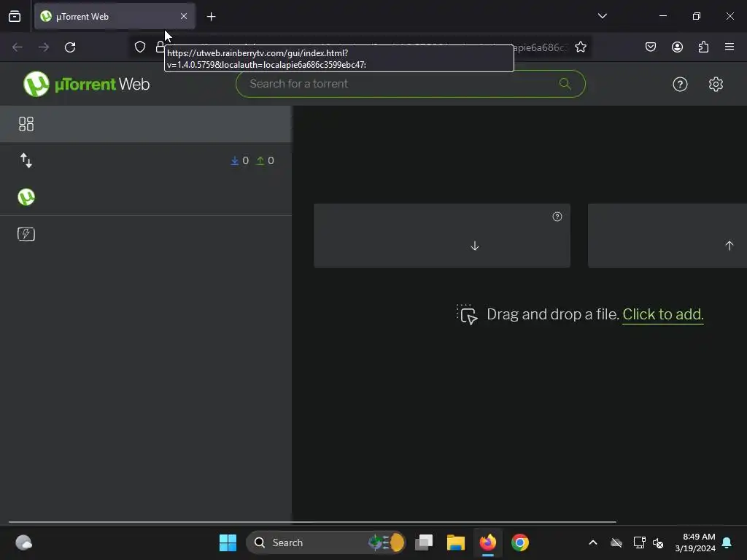Image resolution: width=747 pixels, height=560 pixels.
Task: Click the download card help question mark
Action: tap(557, 217)
